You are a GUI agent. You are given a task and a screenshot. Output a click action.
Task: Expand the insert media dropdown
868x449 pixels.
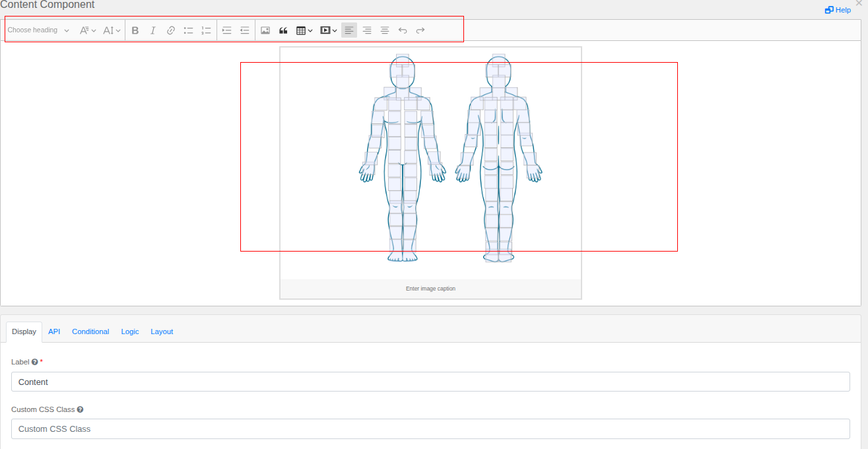pyautogui.click(x=329, y=30)
